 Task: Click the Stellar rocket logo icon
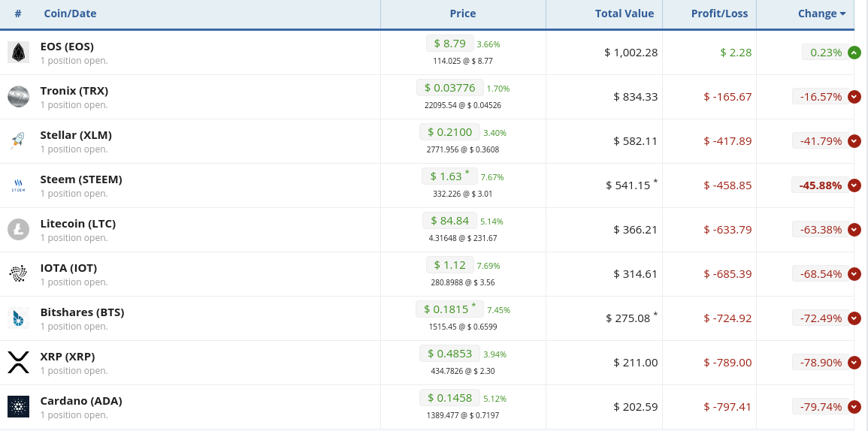click(x=18, y=140)
